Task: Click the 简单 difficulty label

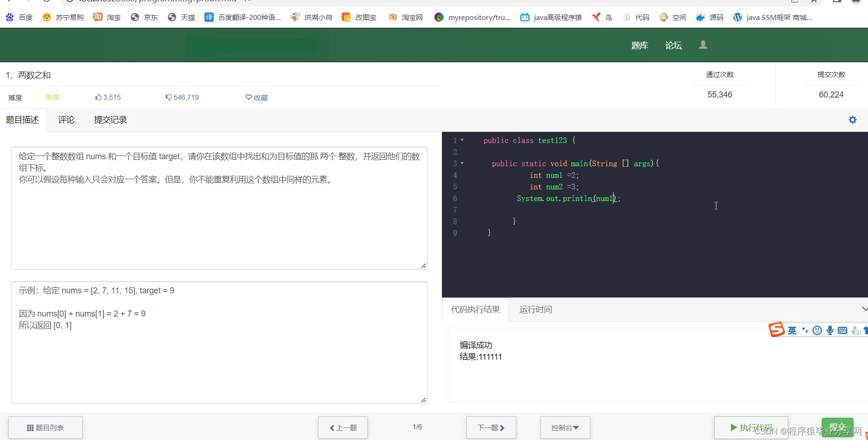Action: (52, 97)
